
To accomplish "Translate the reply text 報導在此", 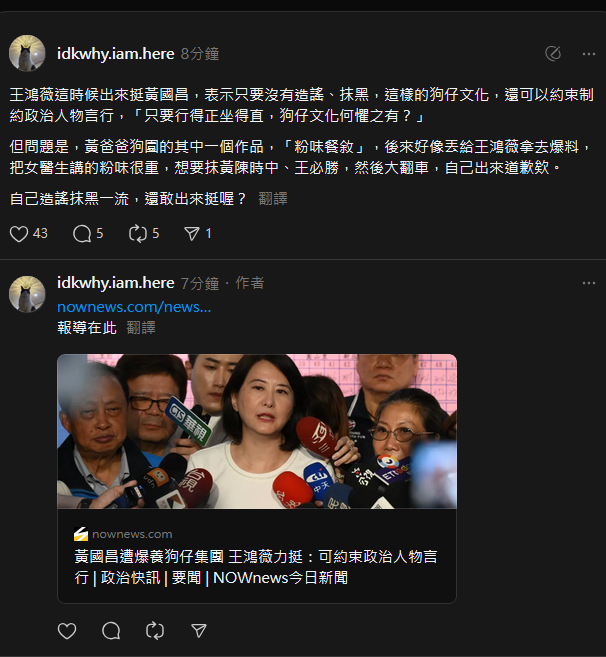I will [141, 328].
